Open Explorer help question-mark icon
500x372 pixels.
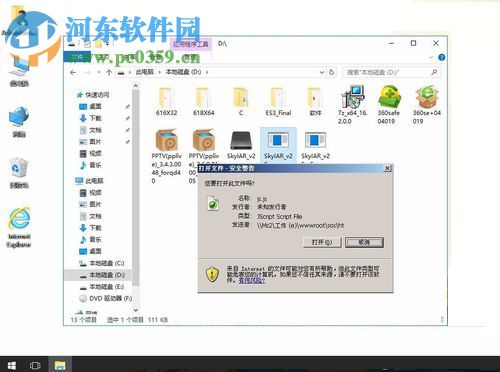pyautogui.click(x=442, y=57)
